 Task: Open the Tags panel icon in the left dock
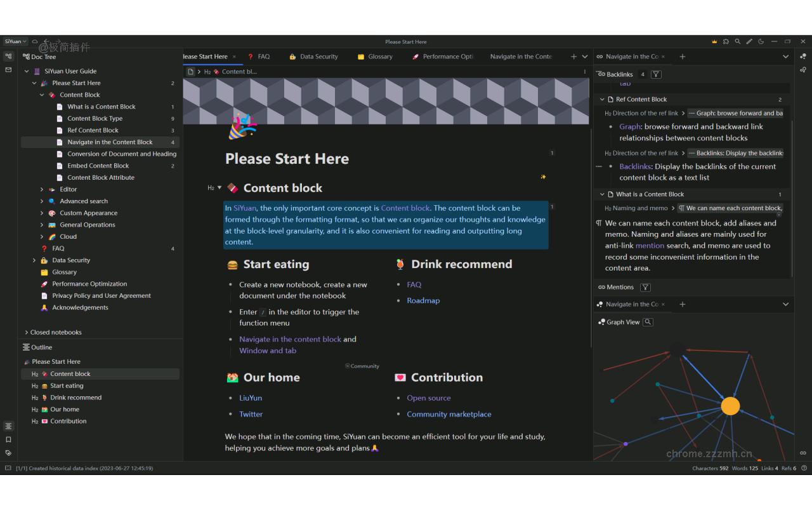tap(8, 453)
